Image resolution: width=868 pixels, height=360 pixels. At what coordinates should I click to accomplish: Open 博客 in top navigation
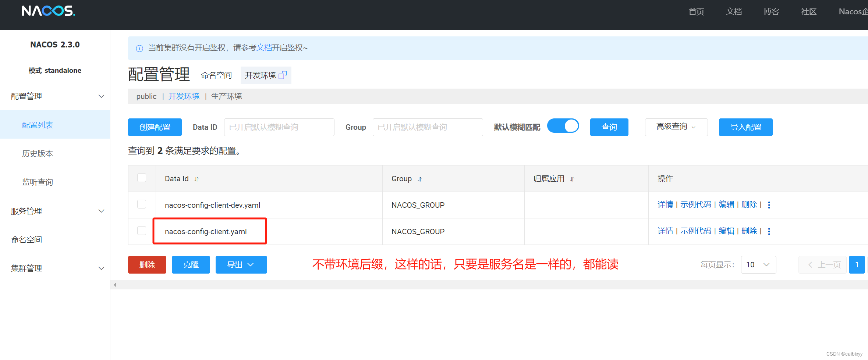(x=771, y=11)
